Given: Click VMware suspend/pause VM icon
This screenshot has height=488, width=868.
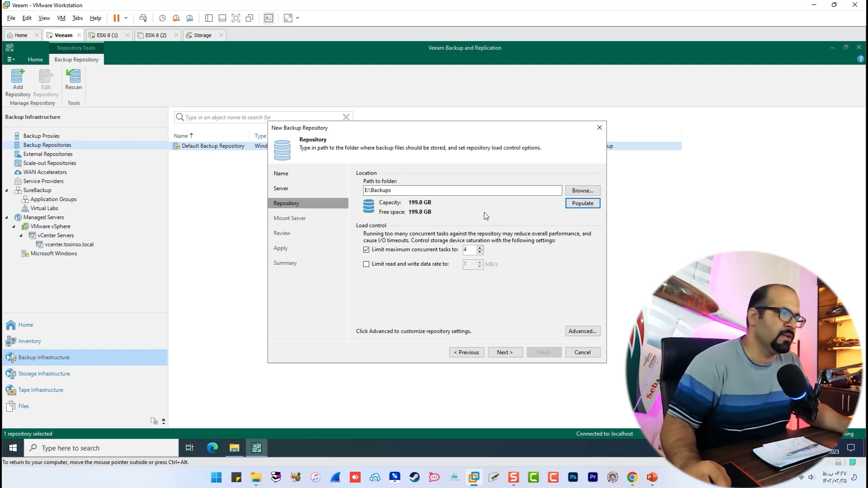Looking at the screenshot, I should click(116, 18).
